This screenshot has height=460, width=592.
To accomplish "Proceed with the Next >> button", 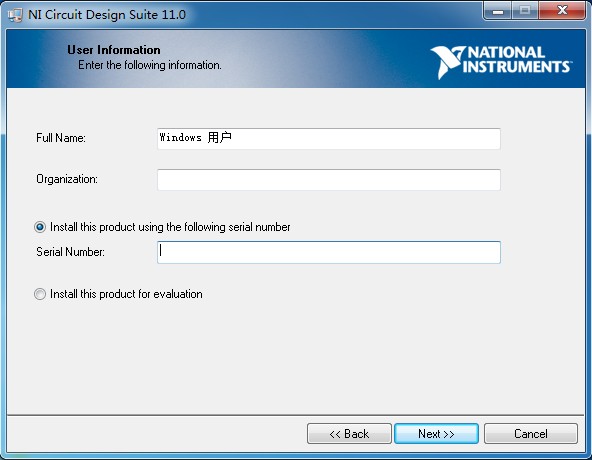I will pyautogui.click(x=436, y=434).
